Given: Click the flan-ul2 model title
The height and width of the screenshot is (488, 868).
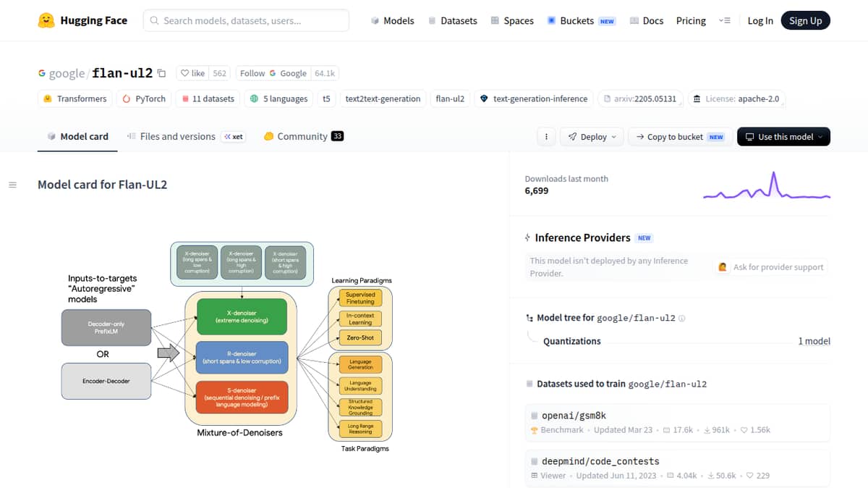Looking at the screenshot, I should [x=122, y=73].
